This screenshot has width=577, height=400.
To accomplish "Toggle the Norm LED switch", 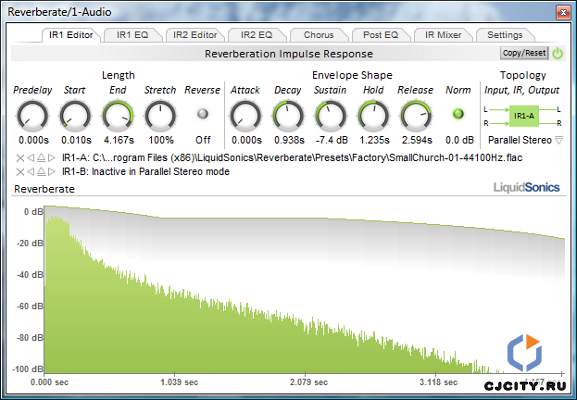I will (x=458, y=114).
